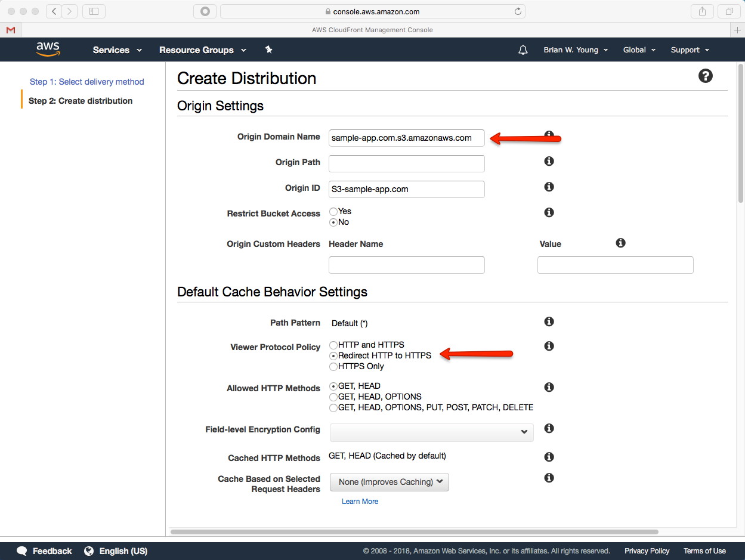Viewport: 745px width, 560px height.
Task: Click into the Origin Path text field
Action: click(x=407, y=163)
